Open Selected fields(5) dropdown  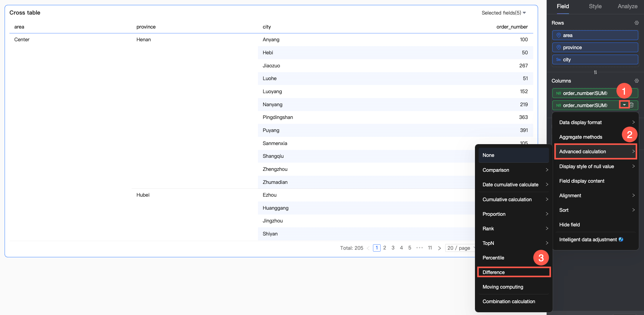click(x=504, y=13)
